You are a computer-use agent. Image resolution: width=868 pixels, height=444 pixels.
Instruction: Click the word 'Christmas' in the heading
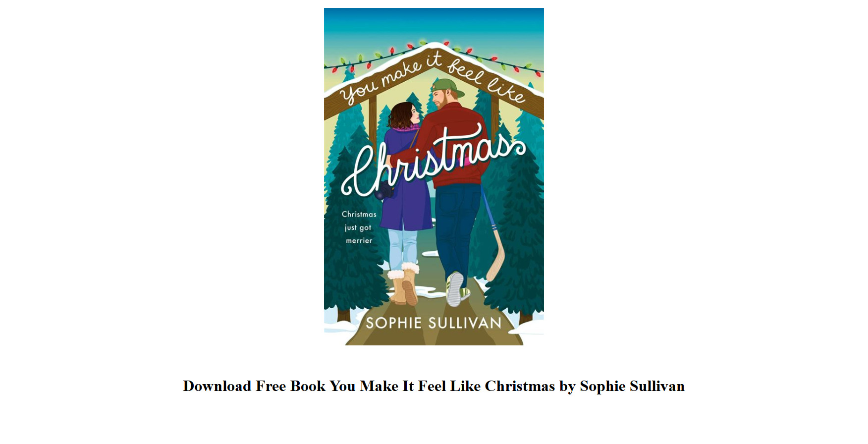coord(520,386)
